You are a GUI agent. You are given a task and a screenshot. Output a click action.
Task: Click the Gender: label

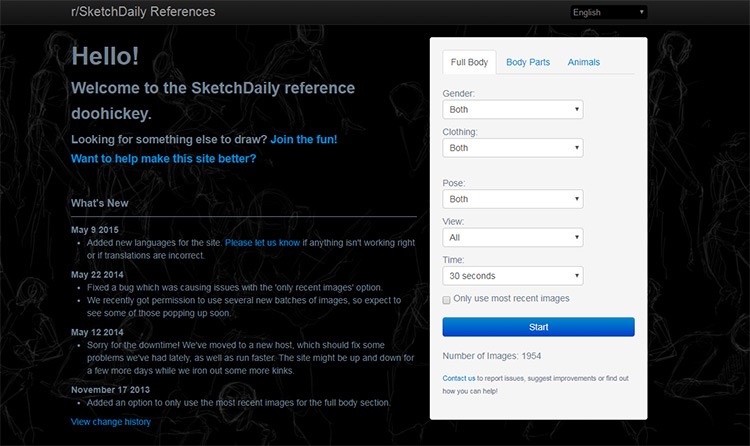coord(459,93)
